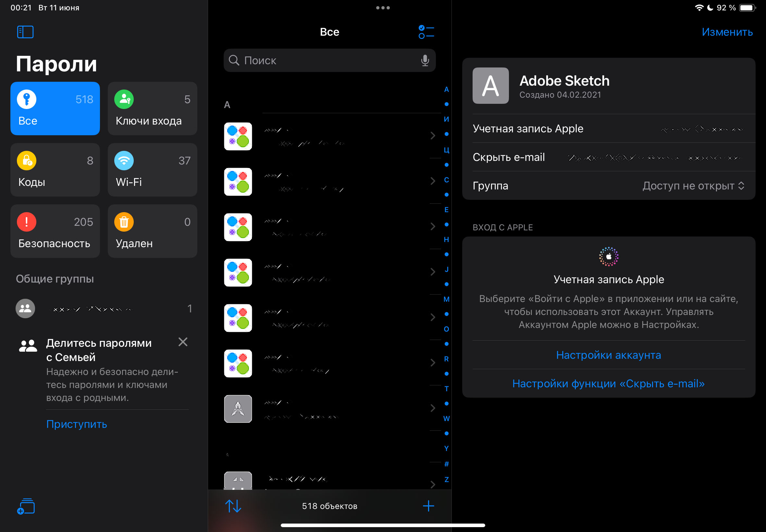Open the Ключи входа passkeys category
Image resolution: width=766 pixels, height=532 pixels.
[153, 108]
